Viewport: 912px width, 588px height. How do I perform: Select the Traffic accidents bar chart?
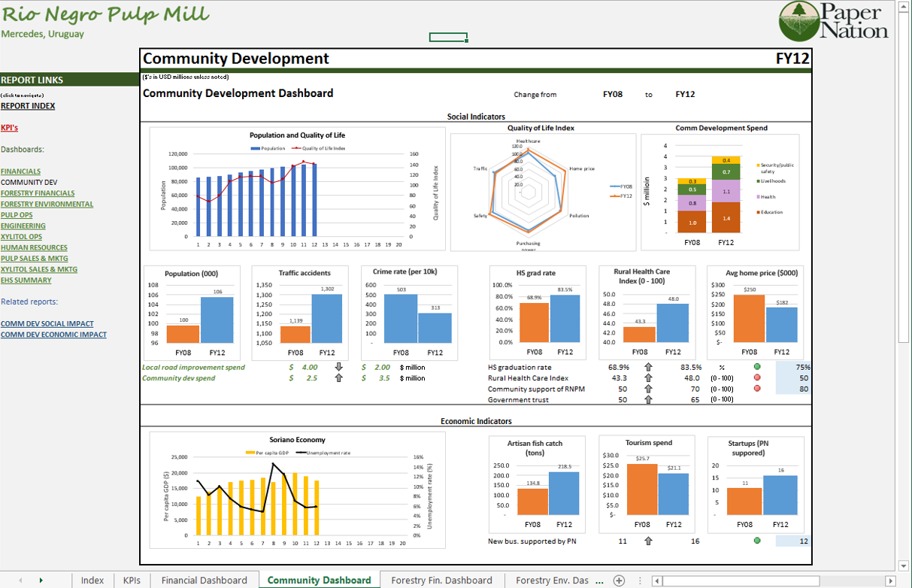[300, 313]
